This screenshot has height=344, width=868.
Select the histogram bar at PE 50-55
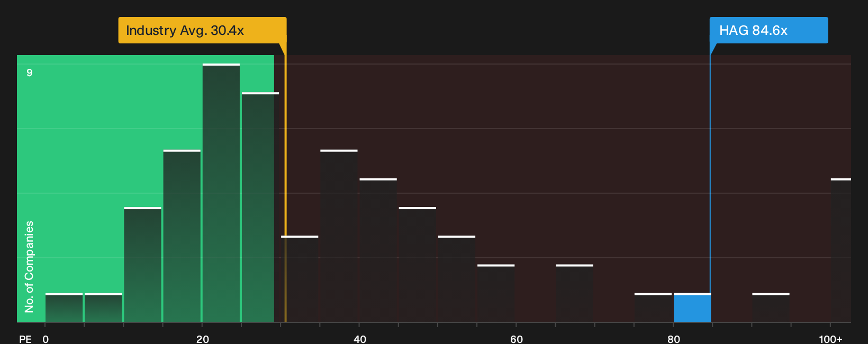(457, 279)
